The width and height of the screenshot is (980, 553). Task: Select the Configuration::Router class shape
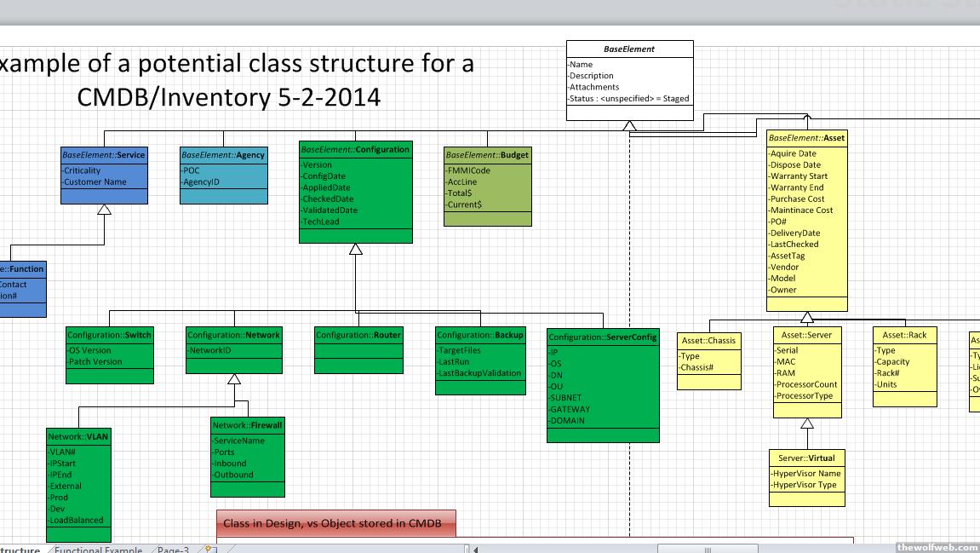(358, 349)
